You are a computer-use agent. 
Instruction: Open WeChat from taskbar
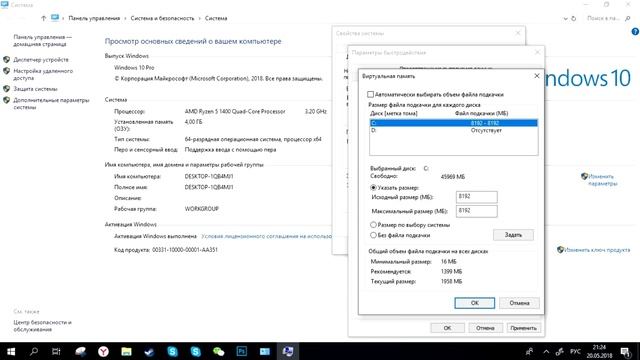tap(218, 351)
